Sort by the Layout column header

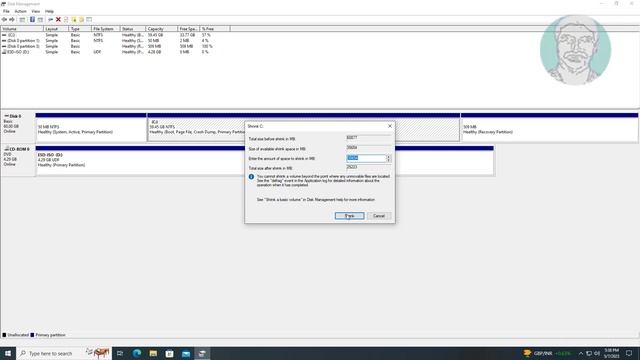(56, 29)
